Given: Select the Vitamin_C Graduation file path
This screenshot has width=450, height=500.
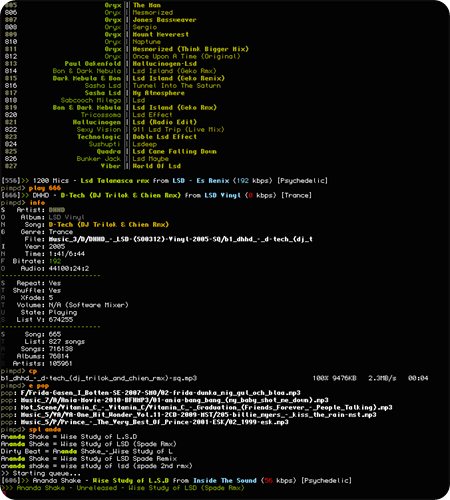Looking at the screenshot, I should [206, 408].
